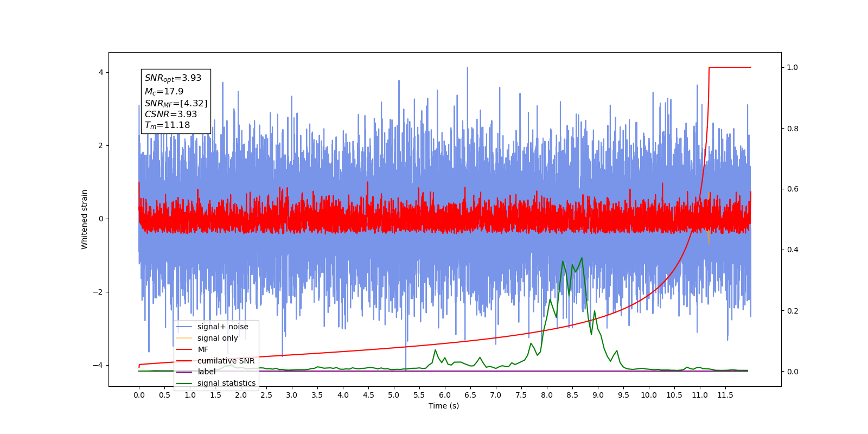This screenshot has width=868, height=434.
Task: Click the 9.5 tick on time axis
Action: click(623, 395)
